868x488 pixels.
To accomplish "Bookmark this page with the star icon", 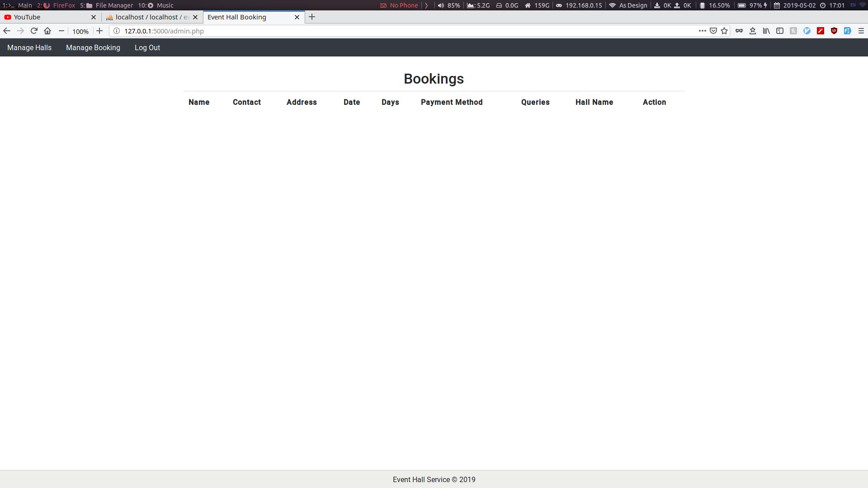I will [x=724, y=31].
